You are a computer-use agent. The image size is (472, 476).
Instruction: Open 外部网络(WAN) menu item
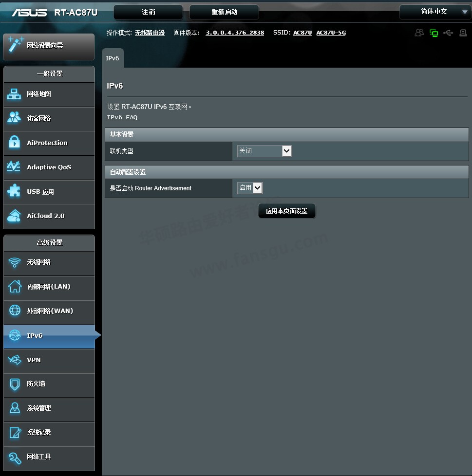(x=49, y=312)
